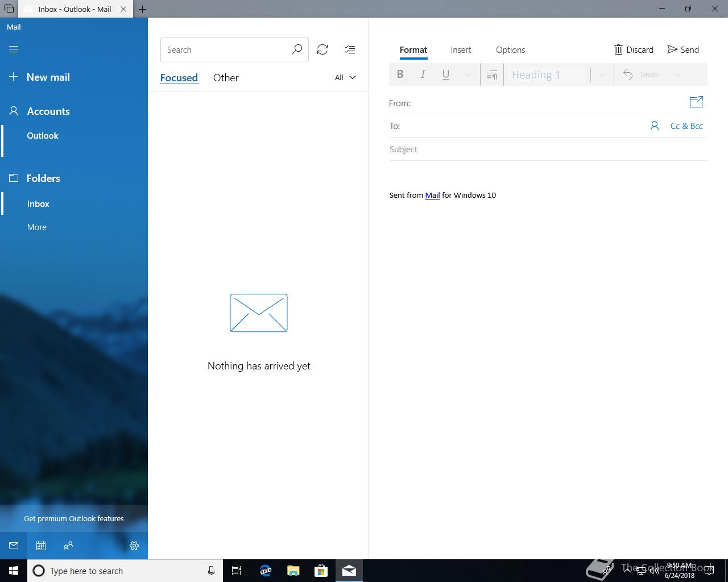Open the Format tab
Viewport: 728px width, 582px height.
click(x=413, y=50)
